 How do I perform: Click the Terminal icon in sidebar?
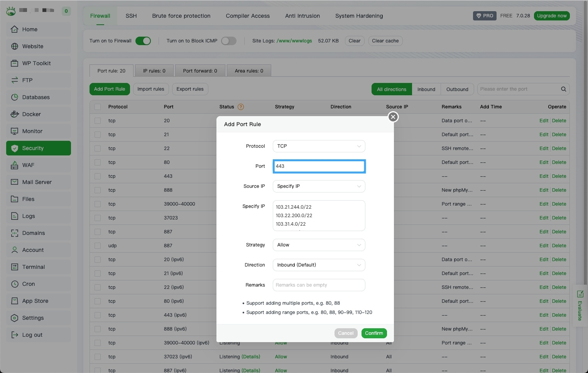click(x=15, y=267)
